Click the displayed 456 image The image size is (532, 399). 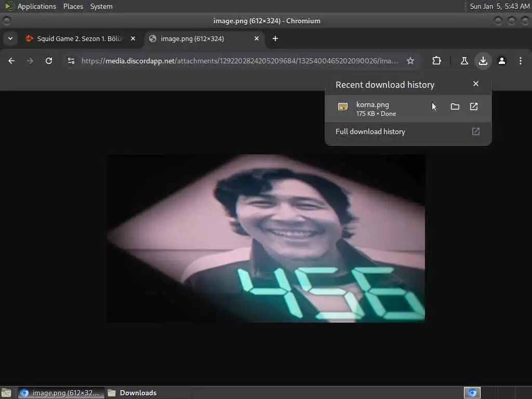[x=266, y=238]
